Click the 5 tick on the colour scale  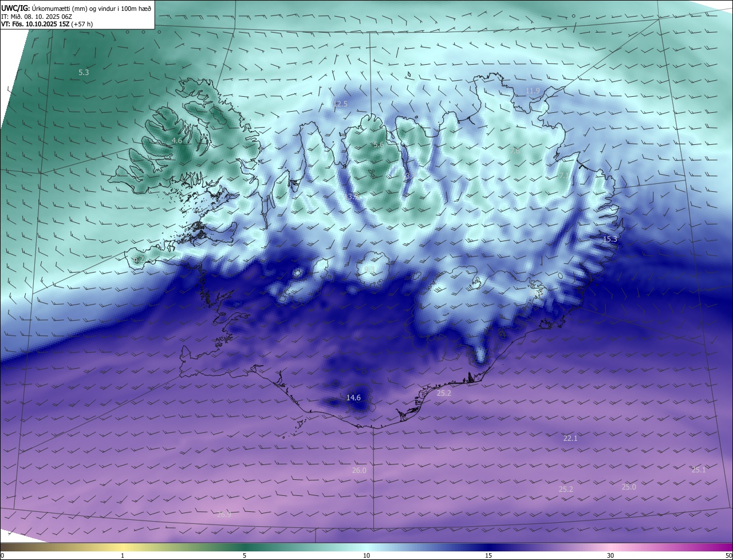coord(245,555)
